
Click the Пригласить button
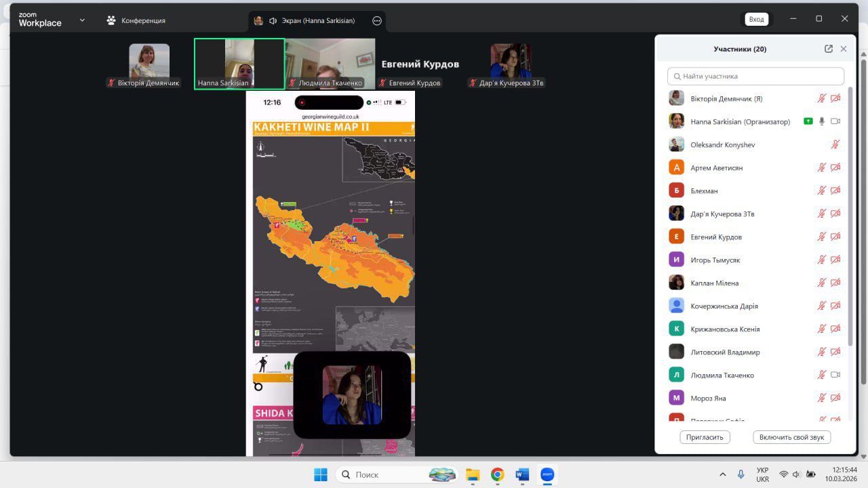click(x=705, y=437)
